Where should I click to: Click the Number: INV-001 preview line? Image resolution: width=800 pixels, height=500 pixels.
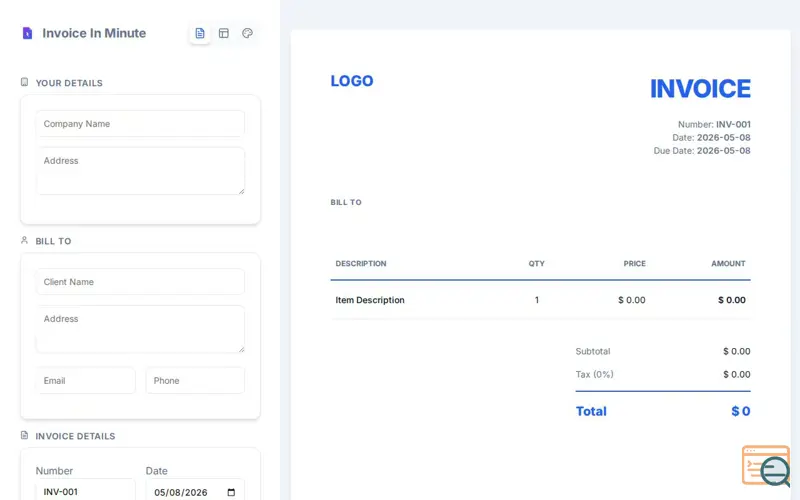[714, 124]
